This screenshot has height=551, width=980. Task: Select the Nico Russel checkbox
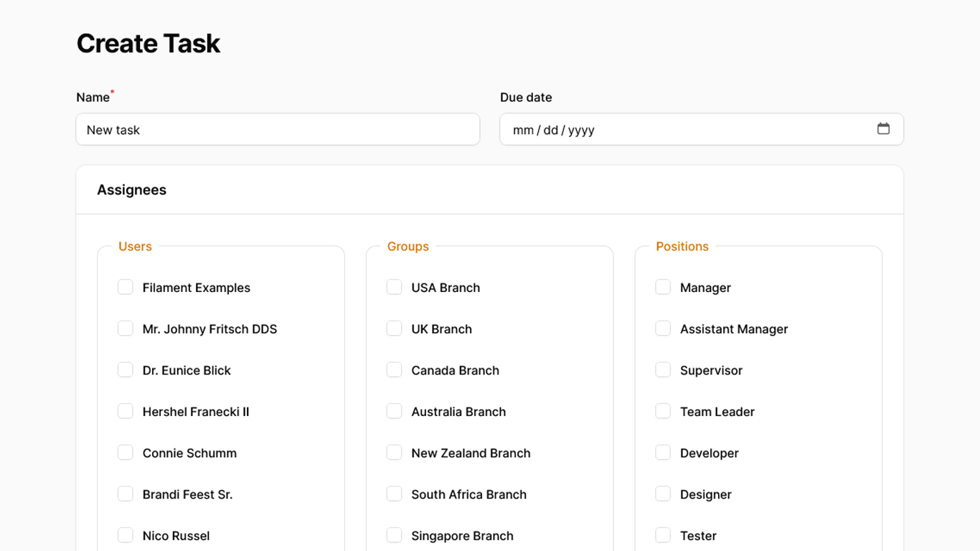click(126, 535)
